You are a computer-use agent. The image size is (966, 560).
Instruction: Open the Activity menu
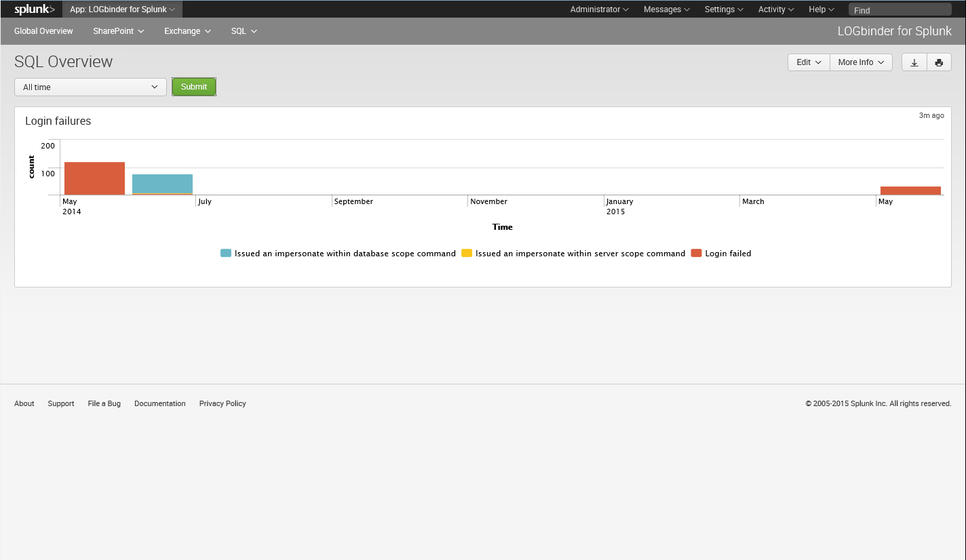(x=776, y=9)
